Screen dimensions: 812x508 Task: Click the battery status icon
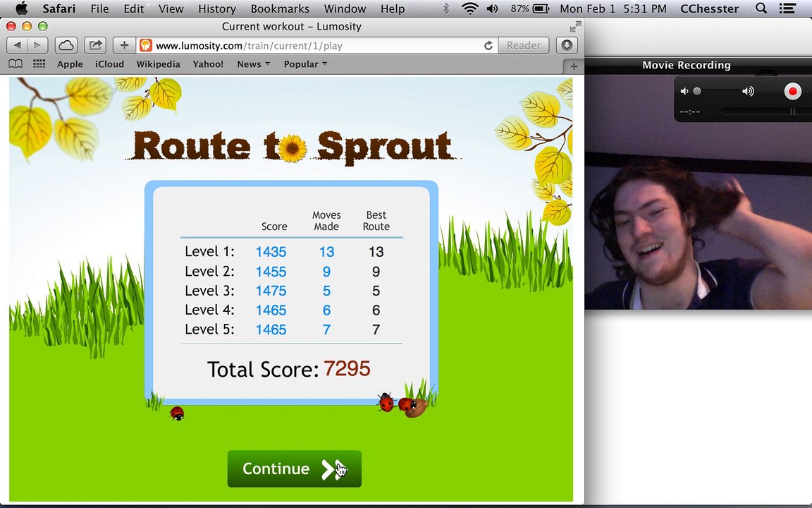[541, 8]
